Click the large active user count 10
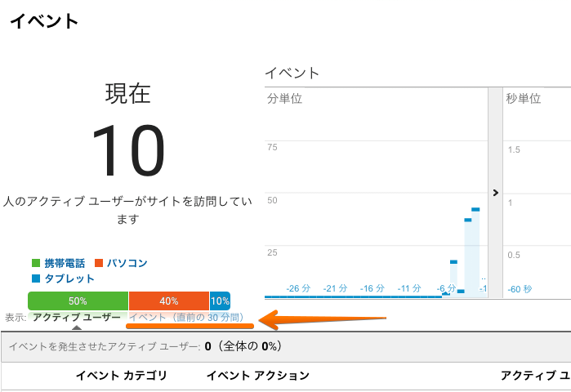 tap(127, 152)
